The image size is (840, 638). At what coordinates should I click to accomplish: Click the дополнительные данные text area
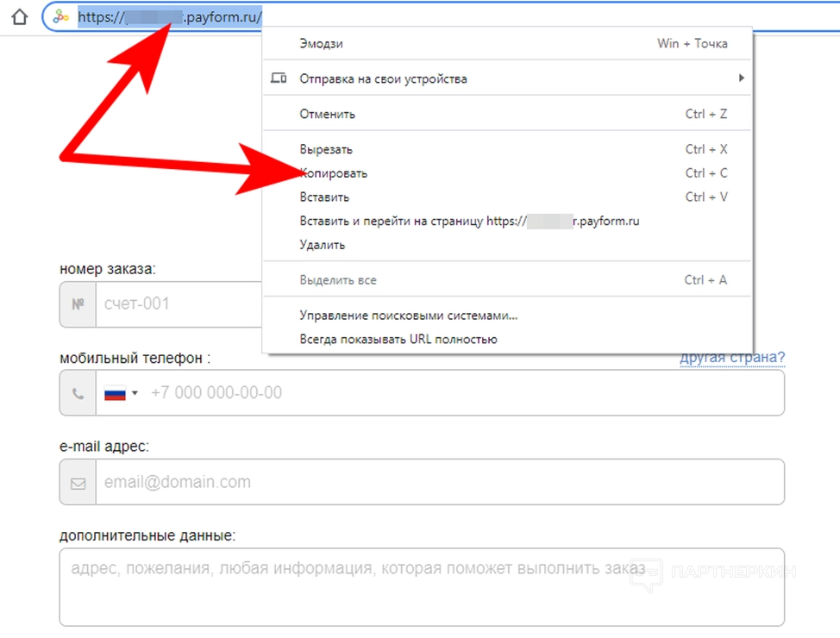pyautogui.click(x=422, y=586)
